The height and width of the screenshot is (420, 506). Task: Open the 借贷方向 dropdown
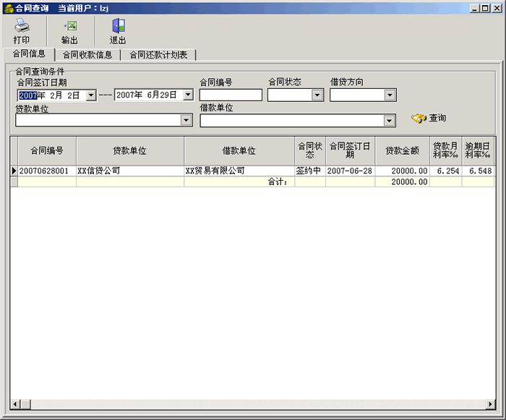pyautogui.click(x=390, y=95)
